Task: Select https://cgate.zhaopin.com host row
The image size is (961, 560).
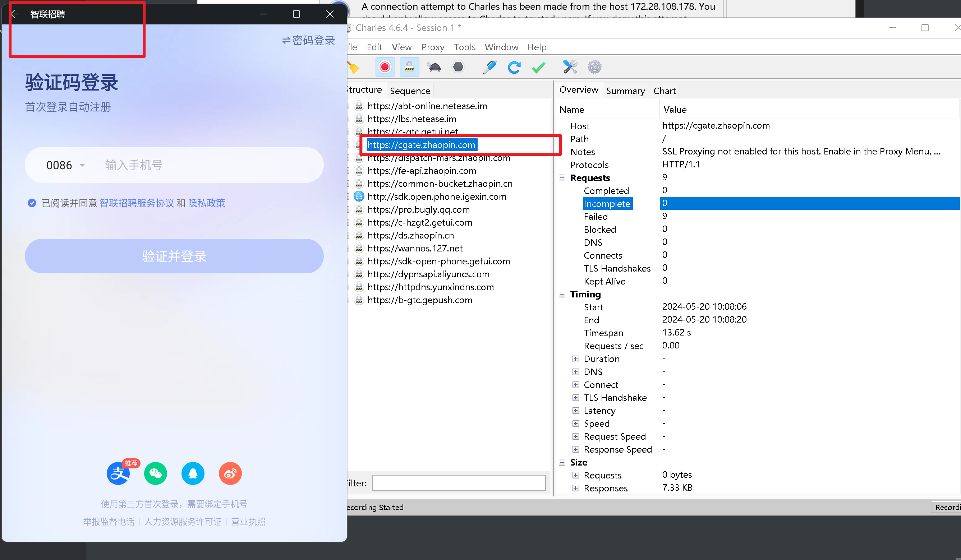Action: pyautogui.click(x=422, y=144)
